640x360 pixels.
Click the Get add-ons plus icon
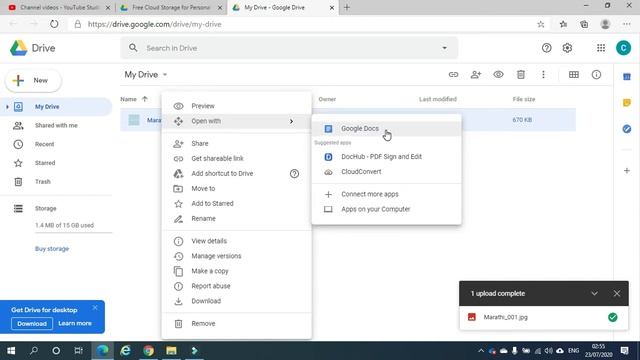(627, 171)
